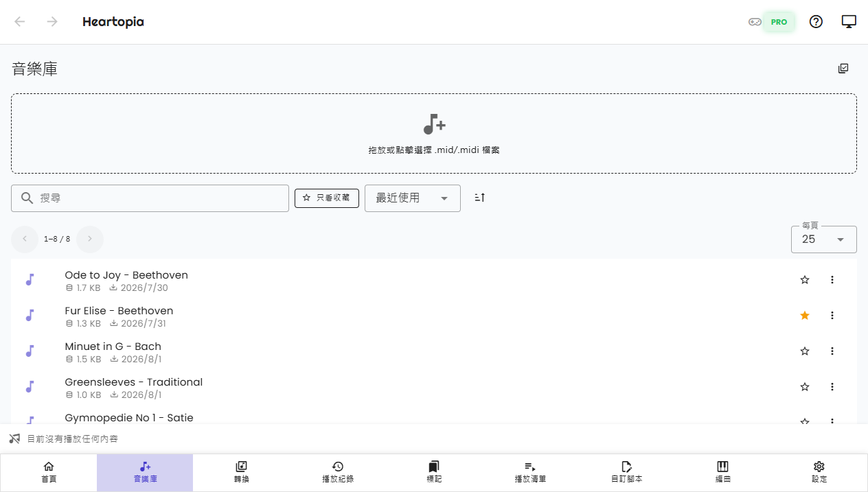Screen dimensions: 868x492
Task: Go forward with the right arrow
Action: (52, 22)
